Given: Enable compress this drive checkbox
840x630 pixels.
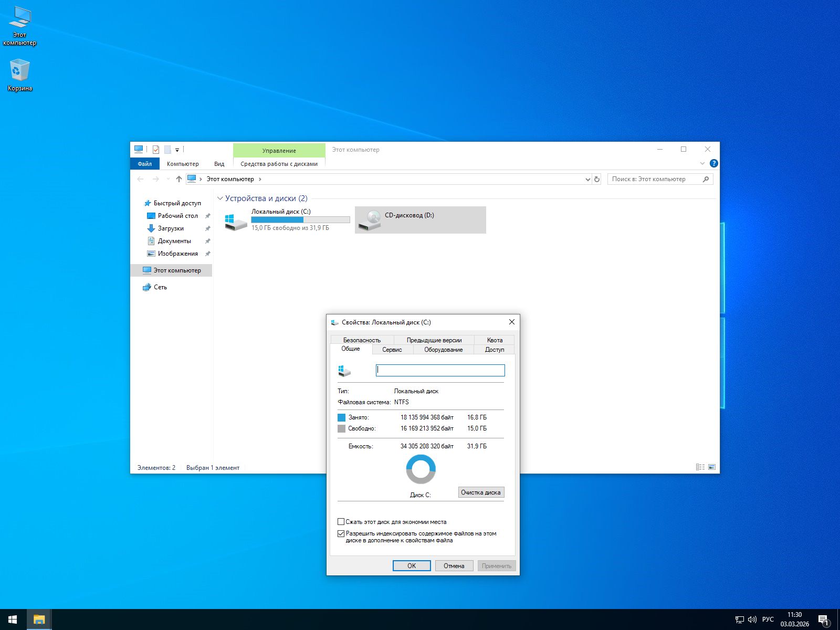Looking at the screenshot, I should tap(341, 522).
